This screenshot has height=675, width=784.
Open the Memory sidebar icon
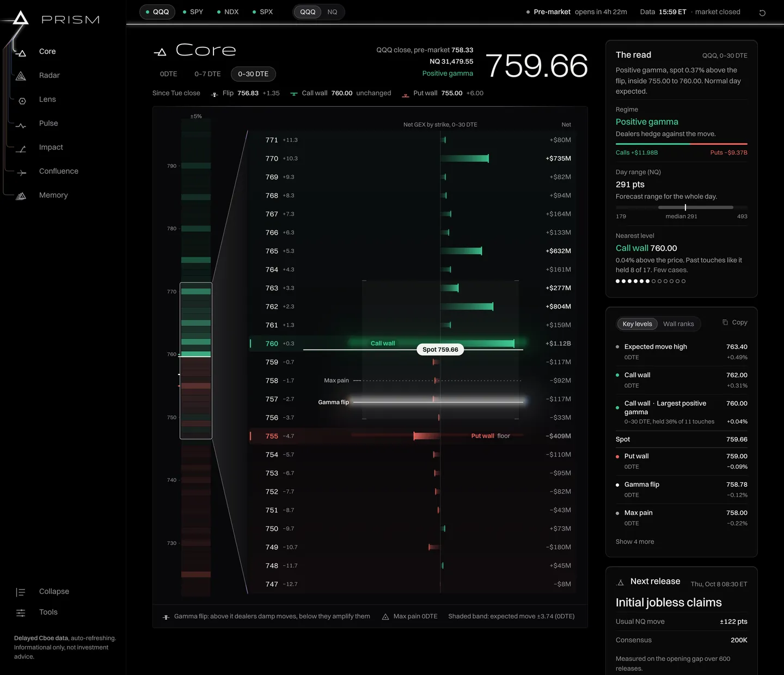tap(21, 196)
